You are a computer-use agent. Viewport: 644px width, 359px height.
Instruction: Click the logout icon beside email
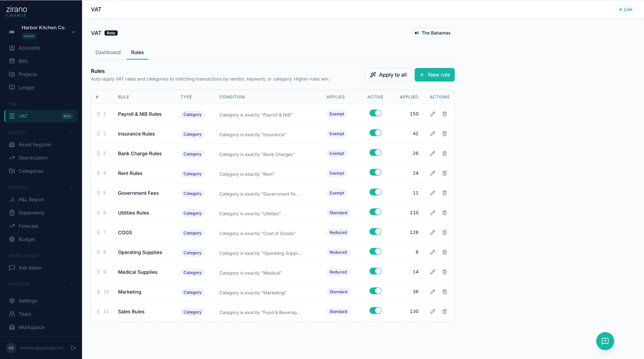(x=73, y=348)
